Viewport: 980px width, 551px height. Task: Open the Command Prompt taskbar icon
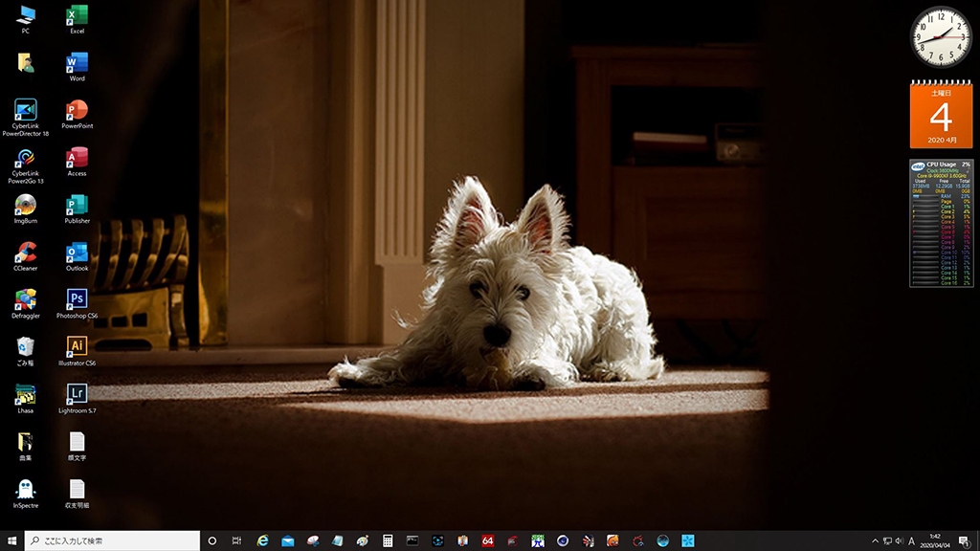pyautogui.click(x=412, y=540)
